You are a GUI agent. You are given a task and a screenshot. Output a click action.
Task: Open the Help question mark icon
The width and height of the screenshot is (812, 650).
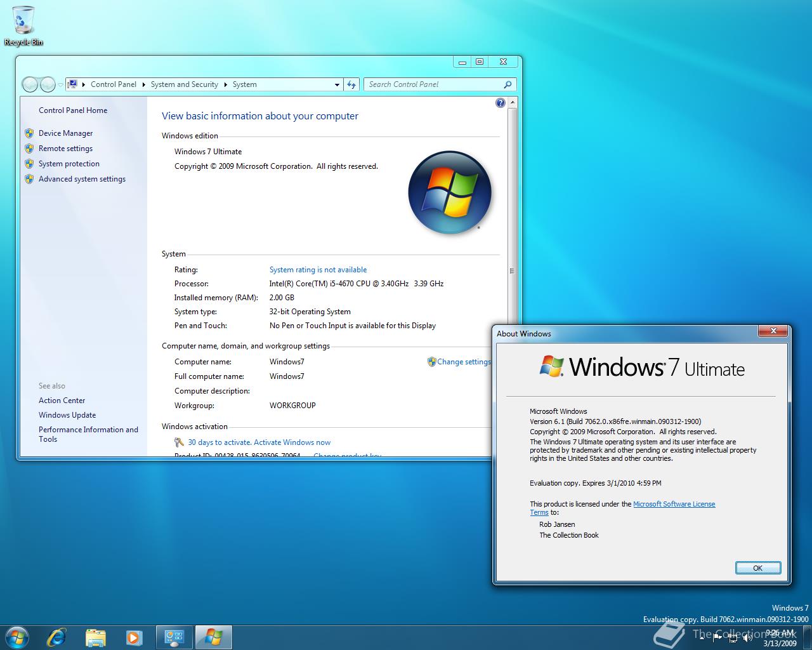pyautogui.click(x=501, y=103)
